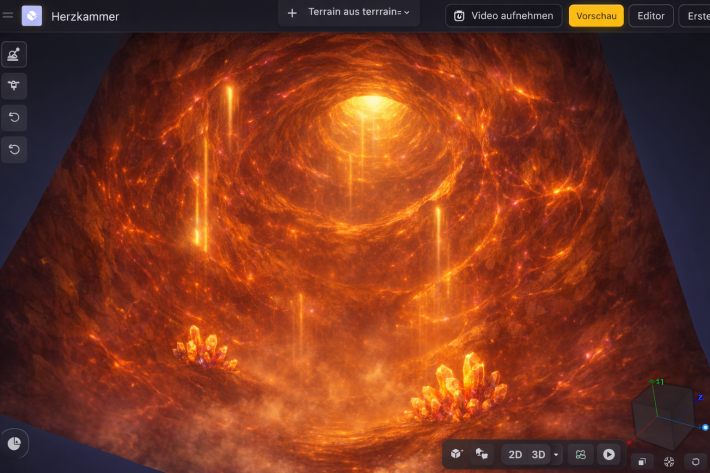Click the blue Z axis label on gizmo
The width and height of the screenshot is (710, 473).
click(700, 398)
